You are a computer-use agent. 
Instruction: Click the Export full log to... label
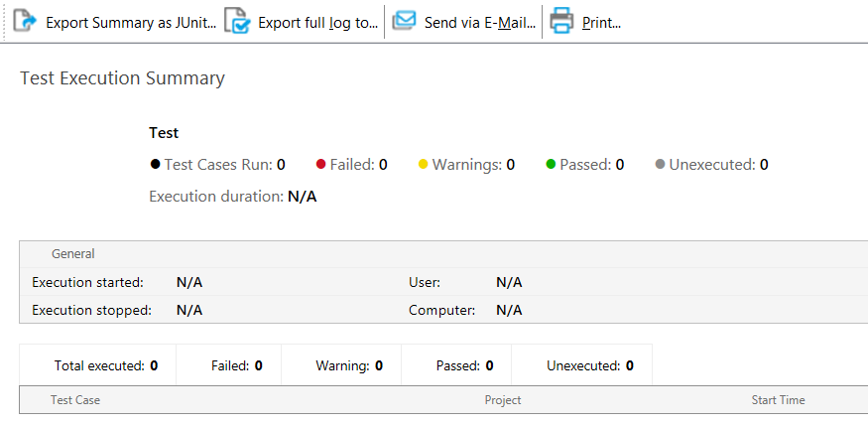point(317,22)
